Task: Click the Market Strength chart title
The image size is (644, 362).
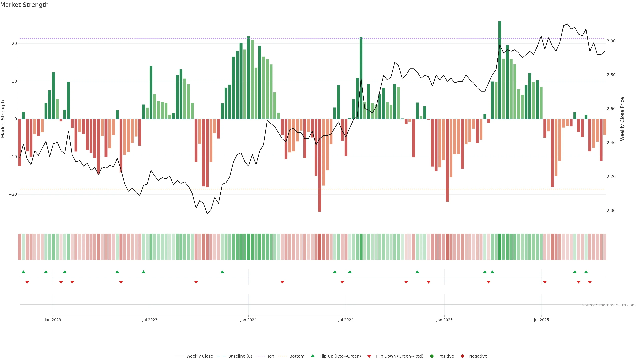Action: click(x=24, y=5)
